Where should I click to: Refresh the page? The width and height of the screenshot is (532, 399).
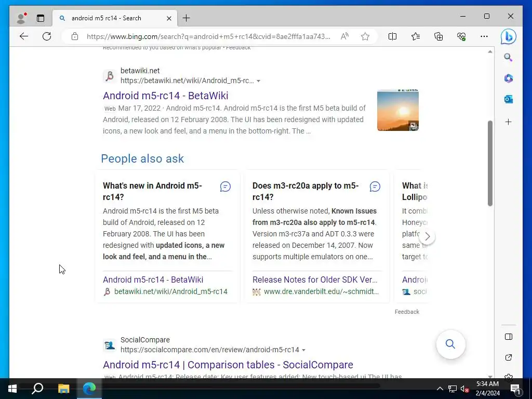tap(47, 36)
